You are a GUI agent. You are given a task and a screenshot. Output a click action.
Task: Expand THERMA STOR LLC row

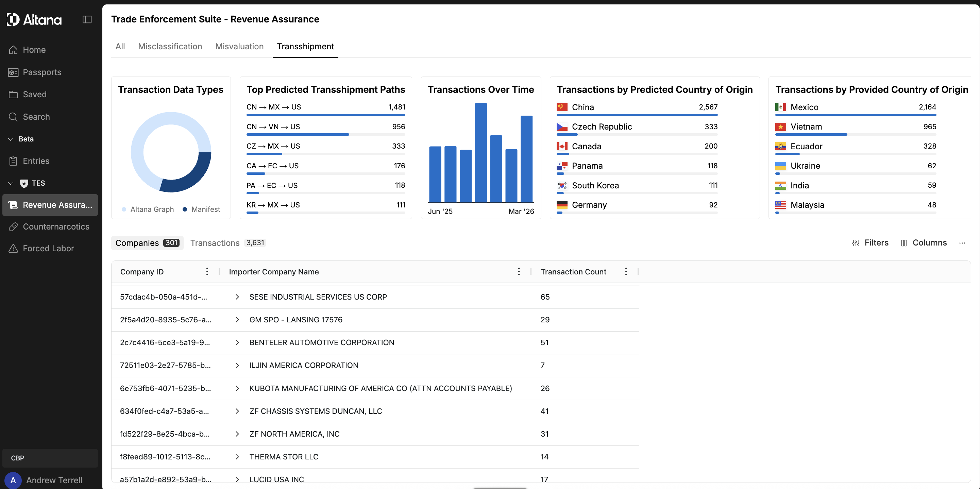point(237,457)
